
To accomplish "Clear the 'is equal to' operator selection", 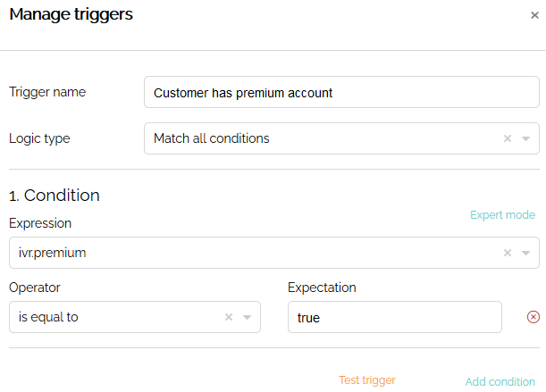I will pyautogui.click(x=229, y=317).
